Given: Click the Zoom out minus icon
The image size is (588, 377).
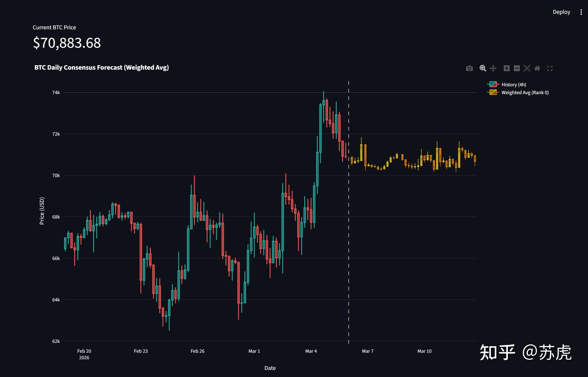Looking at the screenshot, I should [517, 68].
